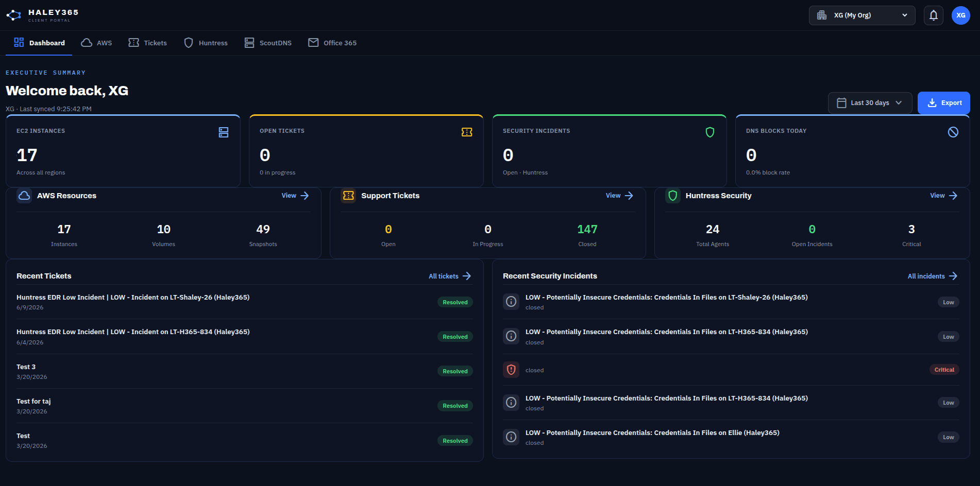Viewport: 980px width, 486px height.
Task: Open the 'Test for taj' ticket
Action: point(244,406)
